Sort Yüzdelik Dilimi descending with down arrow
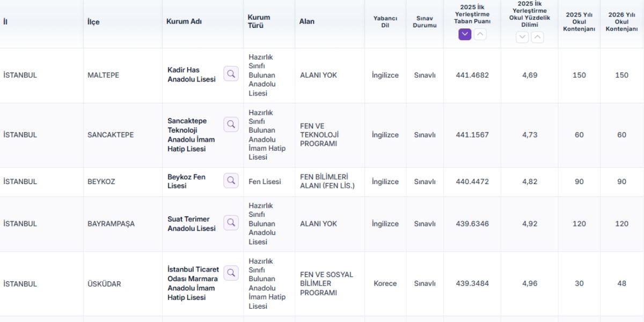Viewport: 644px width, 322px height. point(522,37)
